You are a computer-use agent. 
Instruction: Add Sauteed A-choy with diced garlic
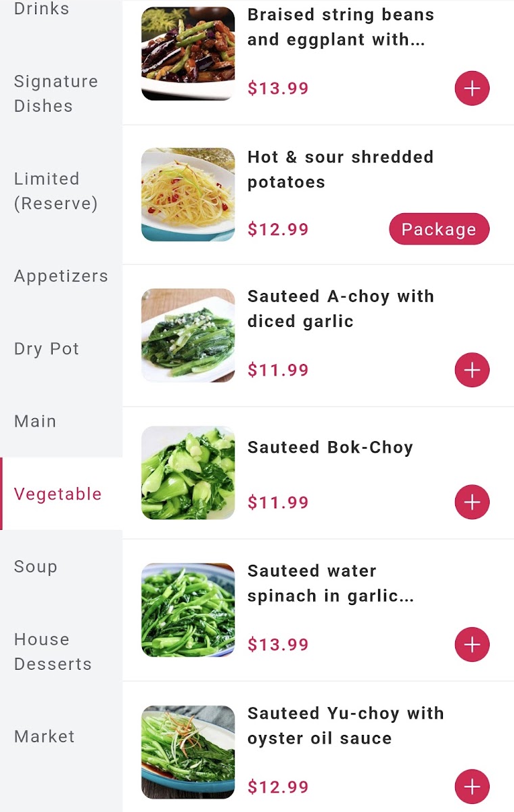point(472,370)
